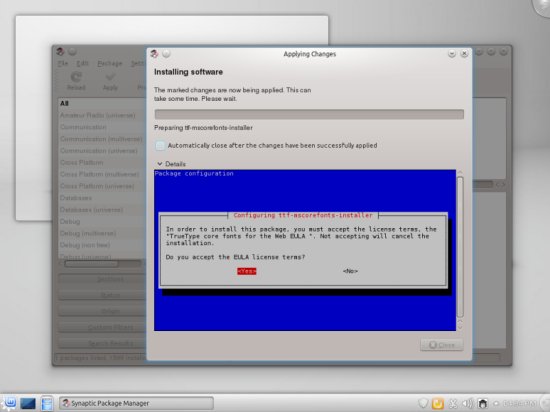The height and width of the screenshot is (412, 550).
Task: Click the round pin button in Applying Changes titlebar
Action: click(166, 54)
